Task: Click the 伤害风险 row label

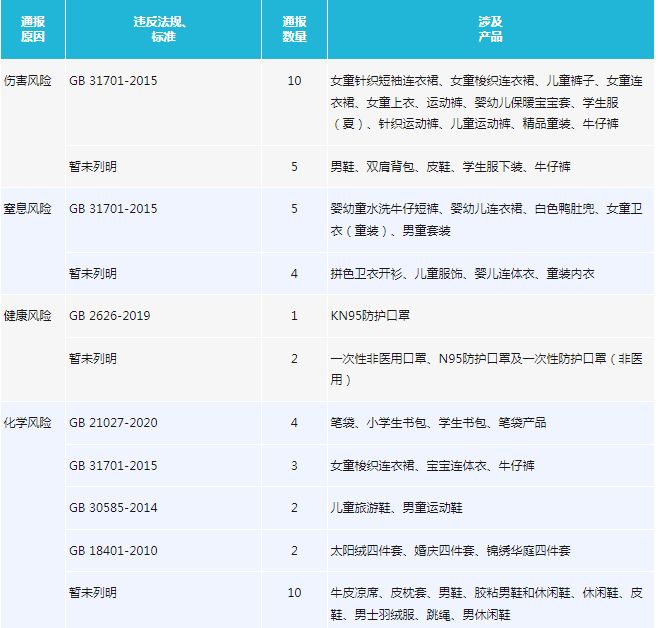Action: (x=28, y=81)
